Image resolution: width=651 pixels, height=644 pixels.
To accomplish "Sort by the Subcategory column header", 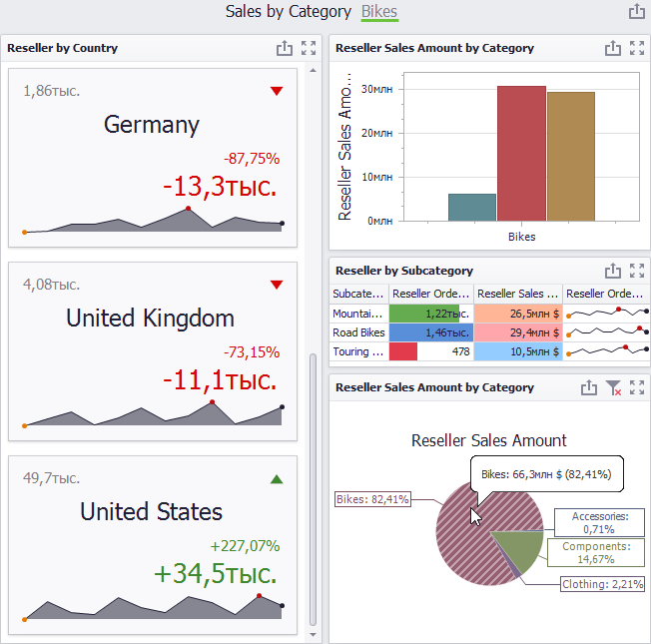I will [x=359, y=294].
